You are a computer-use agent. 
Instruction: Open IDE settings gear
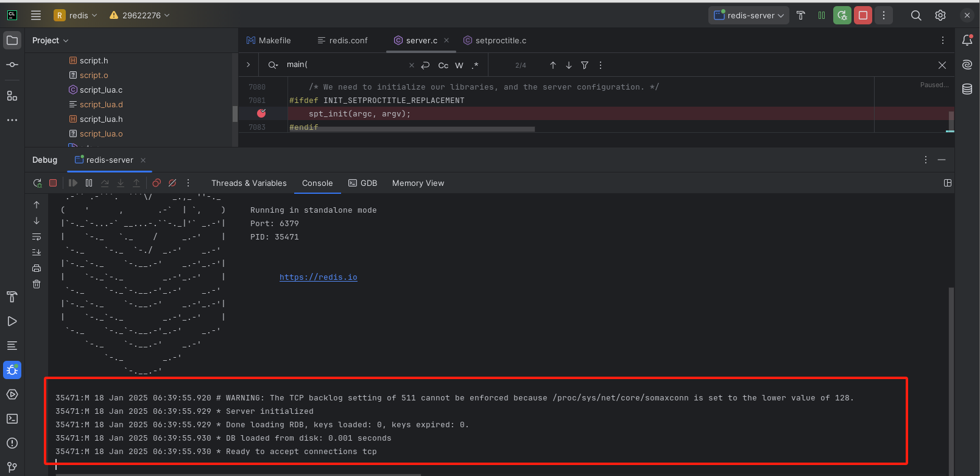(x=940, y=15)
